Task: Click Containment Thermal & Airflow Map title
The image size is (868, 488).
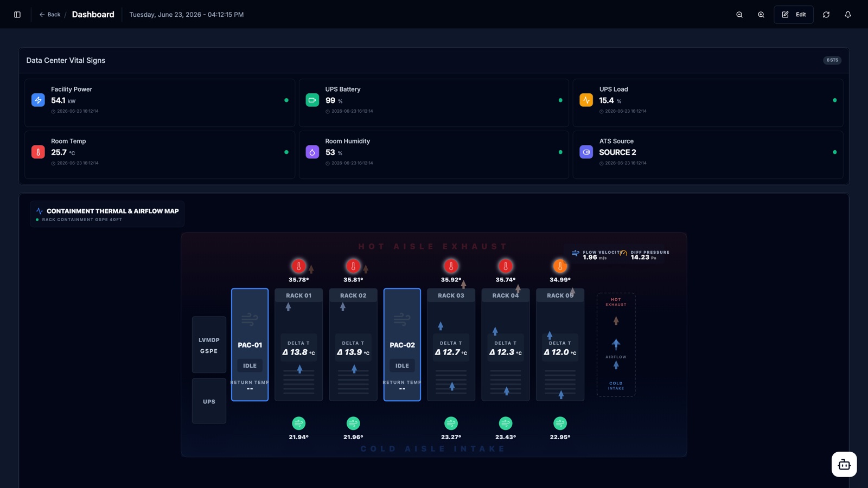Action: [x=113, y=211]
